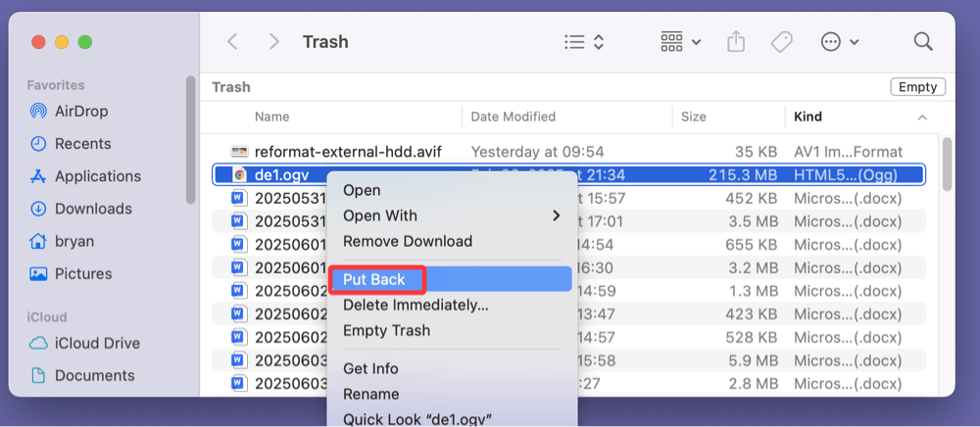The height and width of the screenshot is (427, 980).
Task: Click the sidebar scrollbar
Action: point(191,140)
